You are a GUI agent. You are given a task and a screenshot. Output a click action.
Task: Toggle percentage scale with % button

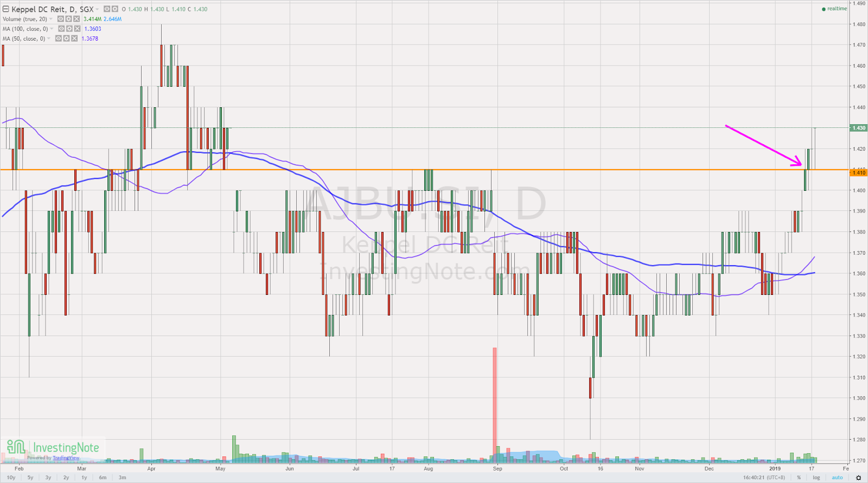click(x=799, y=478)
